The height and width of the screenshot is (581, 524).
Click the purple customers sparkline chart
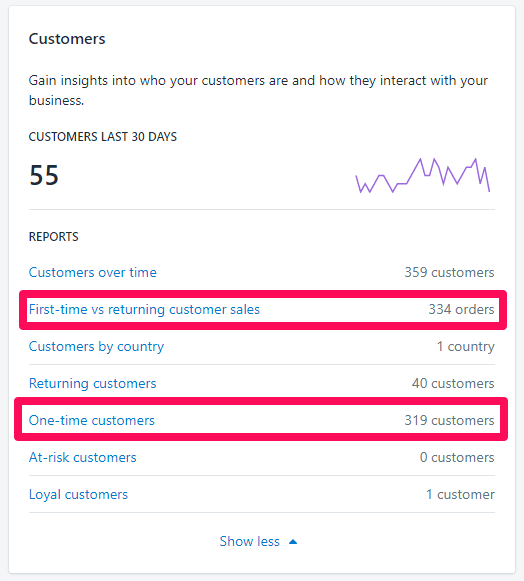tap(423, 175)
